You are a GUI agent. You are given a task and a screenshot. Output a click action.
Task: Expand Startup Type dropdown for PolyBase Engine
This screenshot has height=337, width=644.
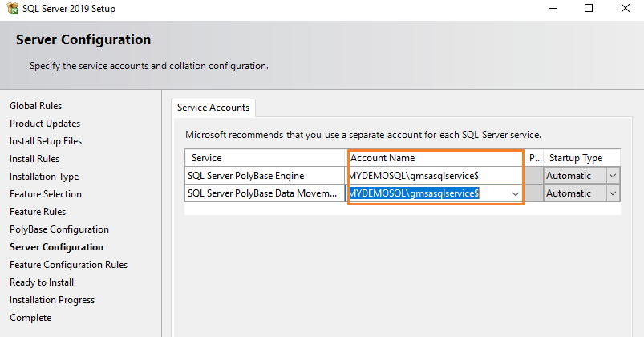pyautogui.click(x=613, y=176)
